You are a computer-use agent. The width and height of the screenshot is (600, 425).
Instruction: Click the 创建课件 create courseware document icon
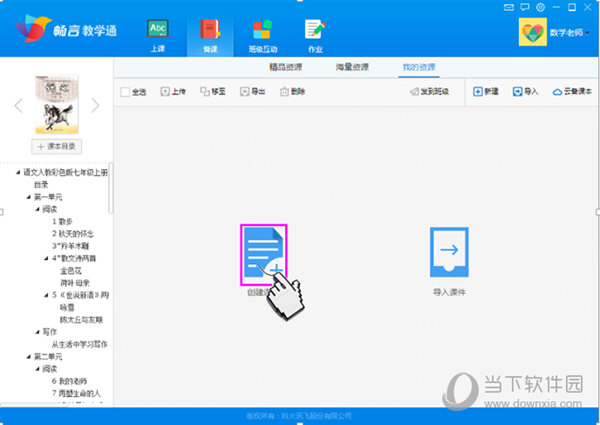(x=264, y=254)
